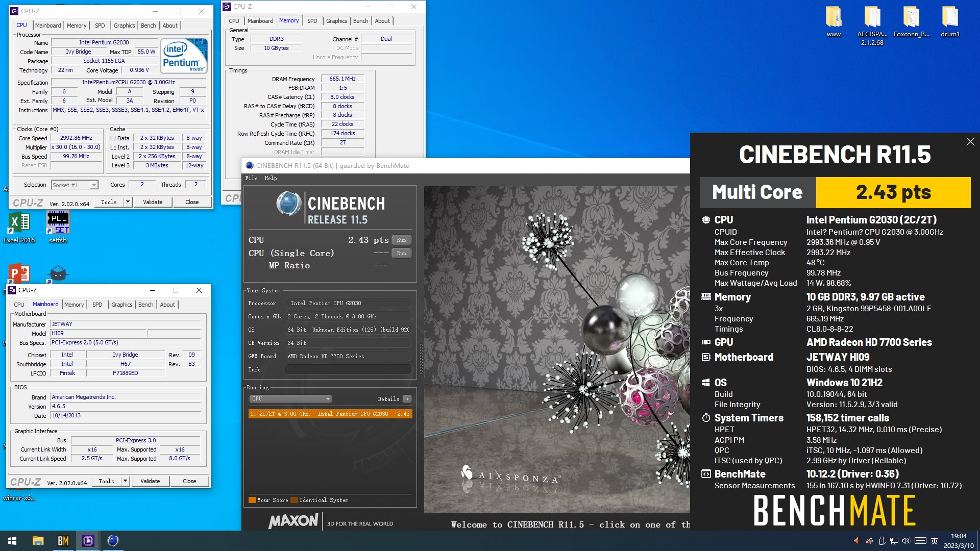Click the Windows Start button

pyautogui.click(x=12, y=541)
